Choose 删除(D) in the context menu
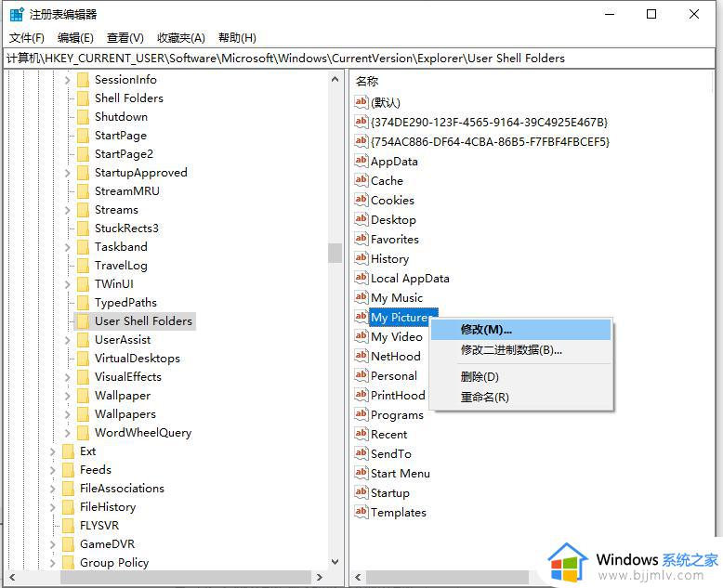 coord(520,377)
